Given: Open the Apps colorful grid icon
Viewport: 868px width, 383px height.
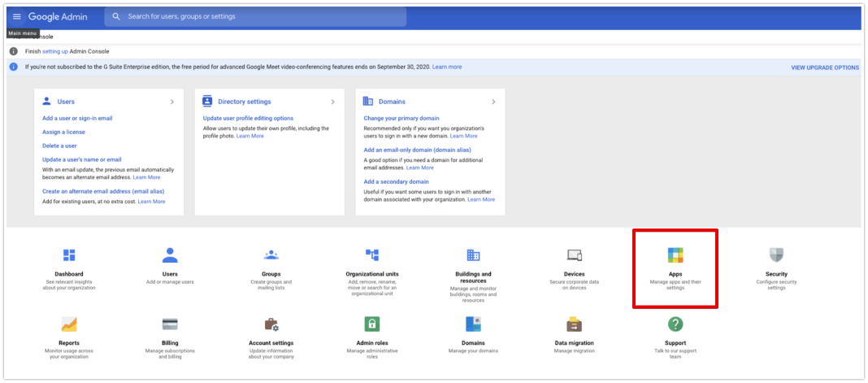Looking at the screenshot, I should 675,255.
